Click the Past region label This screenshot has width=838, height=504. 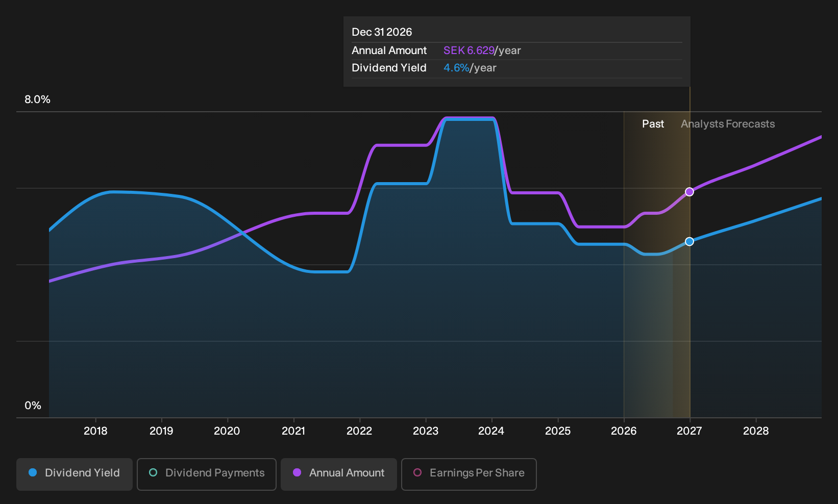click(x=653, y=124)
